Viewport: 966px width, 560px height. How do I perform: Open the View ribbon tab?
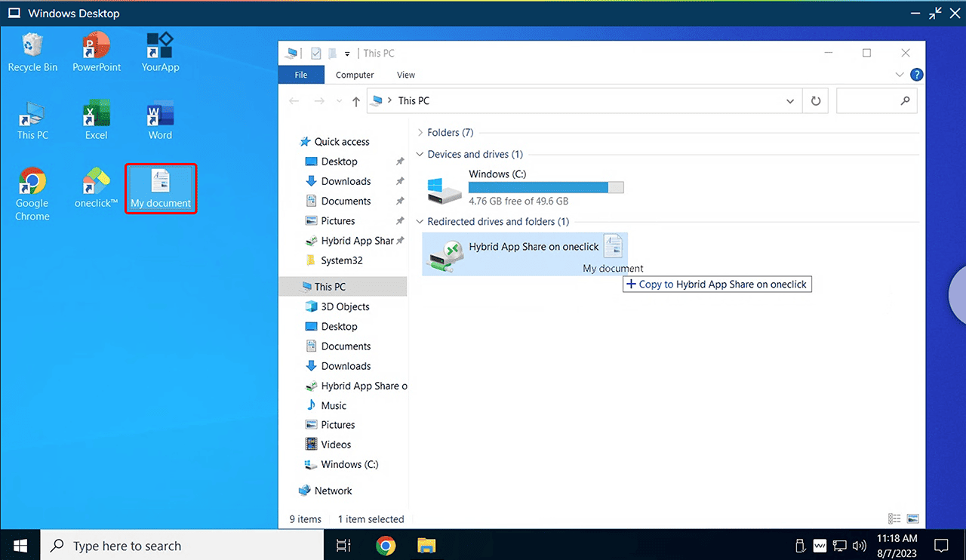click(x=406, y=75)
